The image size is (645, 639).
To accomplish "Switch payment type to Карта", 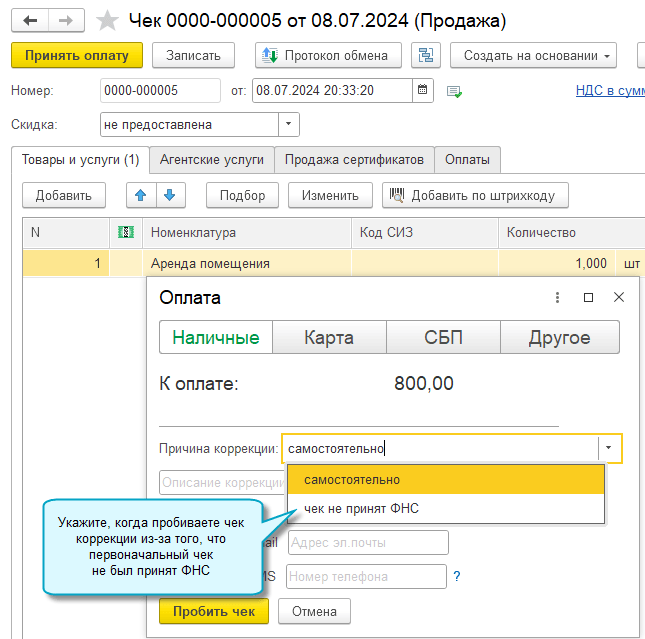I will click(329, 338).
